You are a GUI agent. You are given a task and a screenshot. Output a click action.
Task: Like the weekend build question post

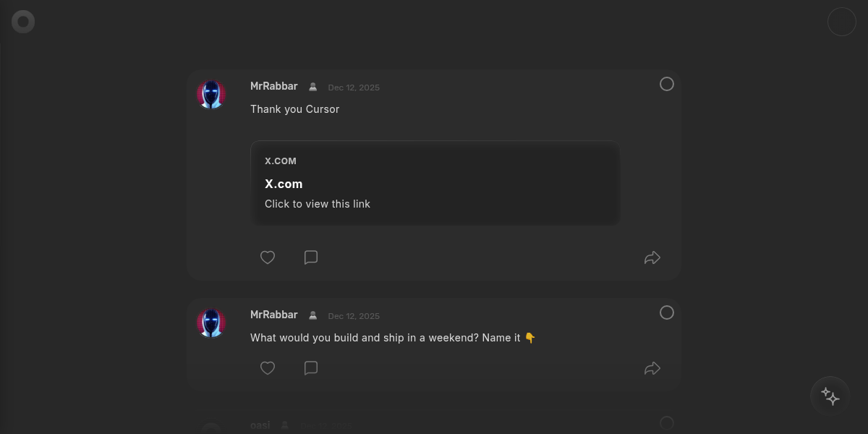268,368
